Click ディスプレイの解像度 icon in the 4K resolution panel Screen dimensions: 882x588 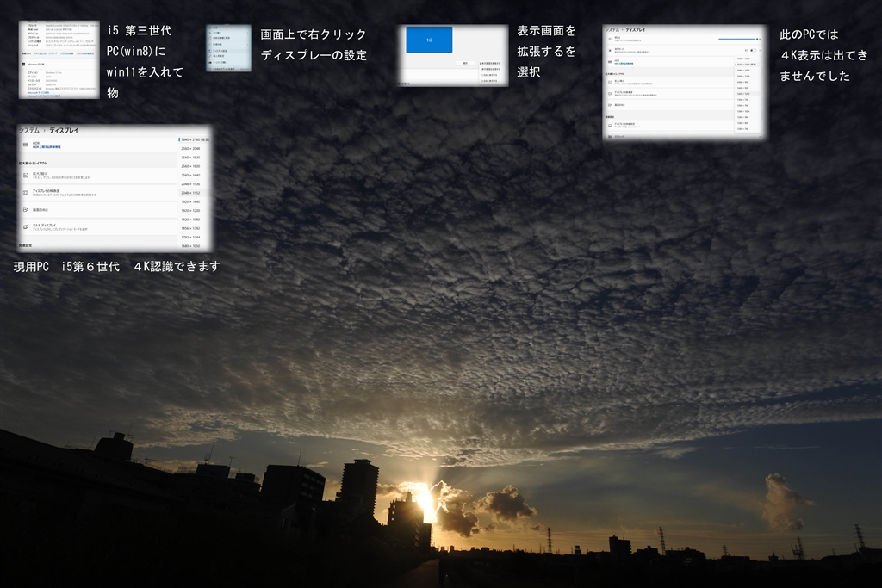click(x=26, y=192)
